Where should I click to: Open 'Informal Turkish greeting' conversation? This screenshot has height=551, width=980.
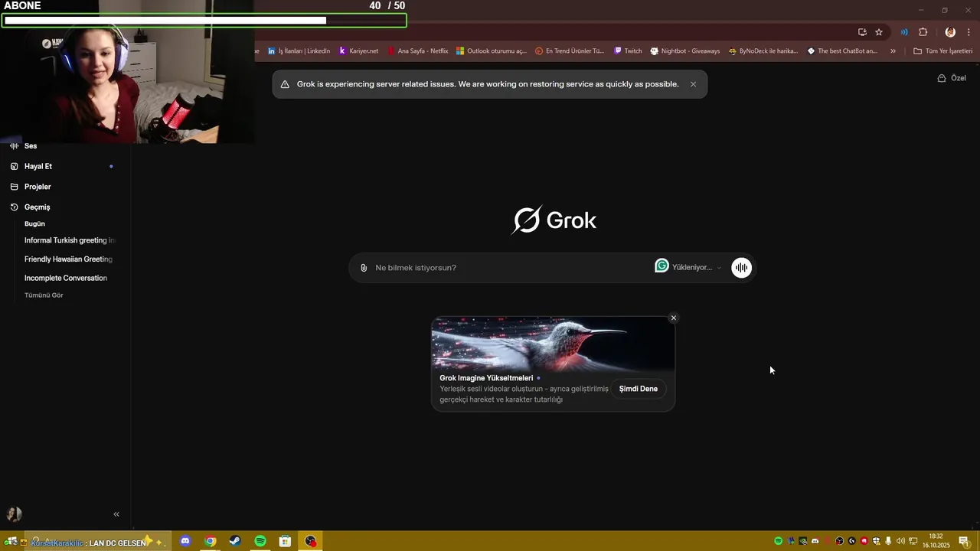click(70, 240)
